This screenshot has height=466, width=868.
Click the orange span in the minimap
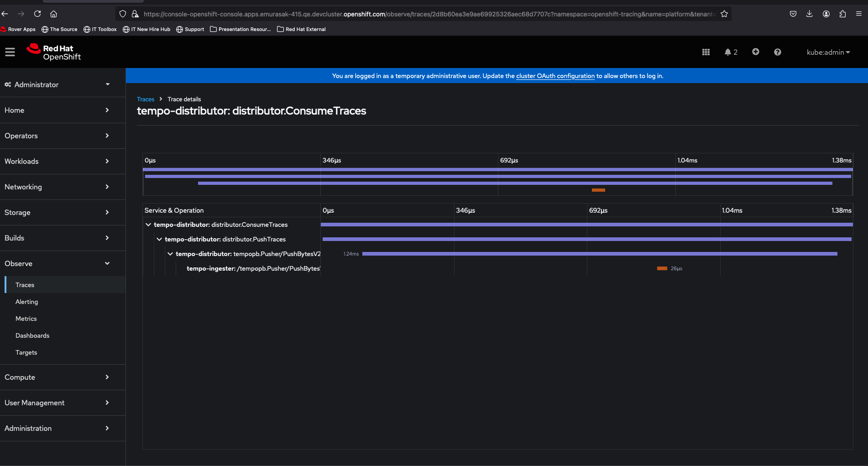598,190
